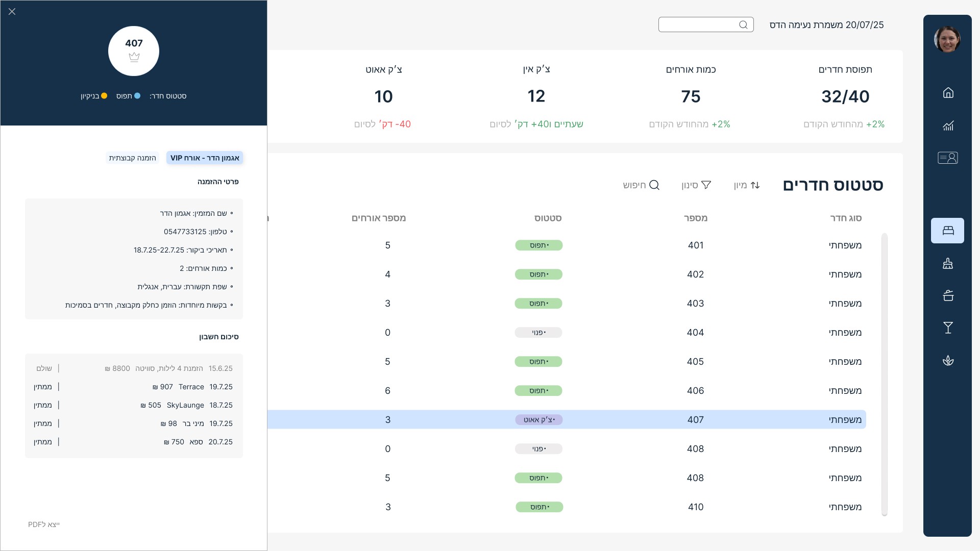
Task: Open the מיון sort options
Action: point(747,185)
